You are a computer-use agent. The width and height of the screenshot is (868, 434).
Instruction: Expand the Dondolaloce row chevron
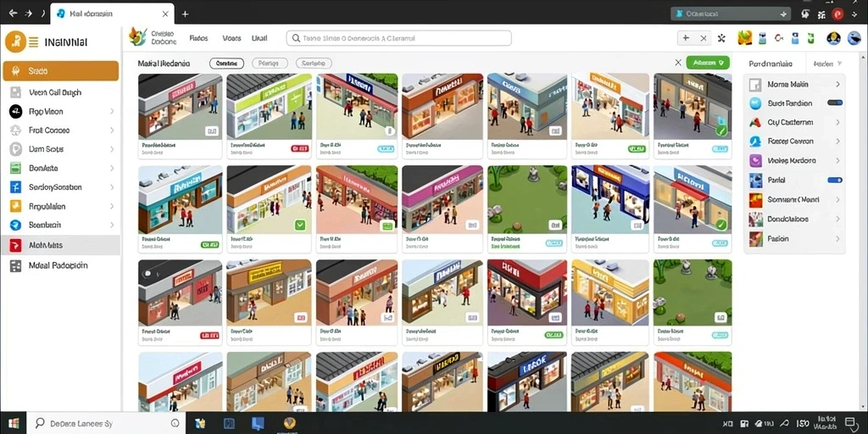[837, 220]
